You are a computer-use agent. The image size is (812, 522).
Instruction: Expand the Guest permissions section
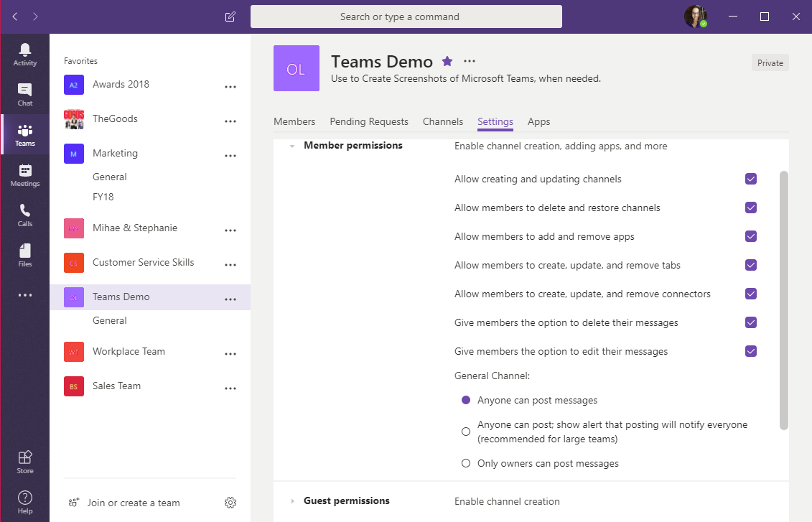(292, 501)
